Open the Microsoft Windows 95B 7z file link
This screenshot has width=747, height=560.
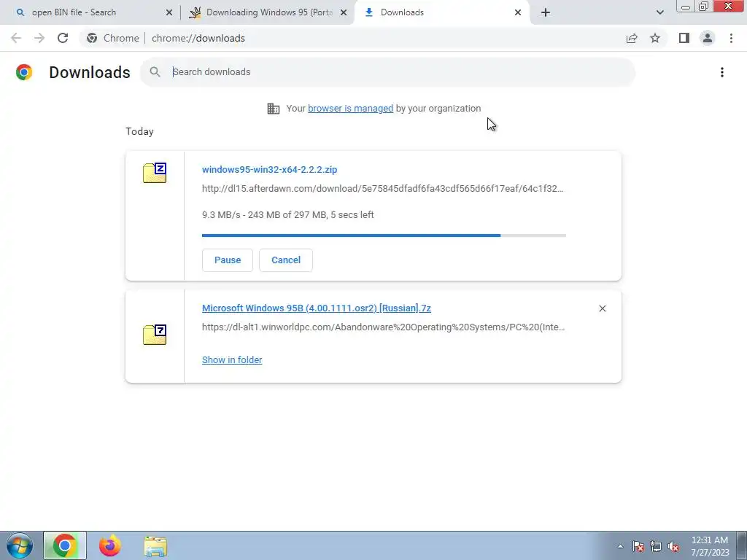(x=317, y=308)
